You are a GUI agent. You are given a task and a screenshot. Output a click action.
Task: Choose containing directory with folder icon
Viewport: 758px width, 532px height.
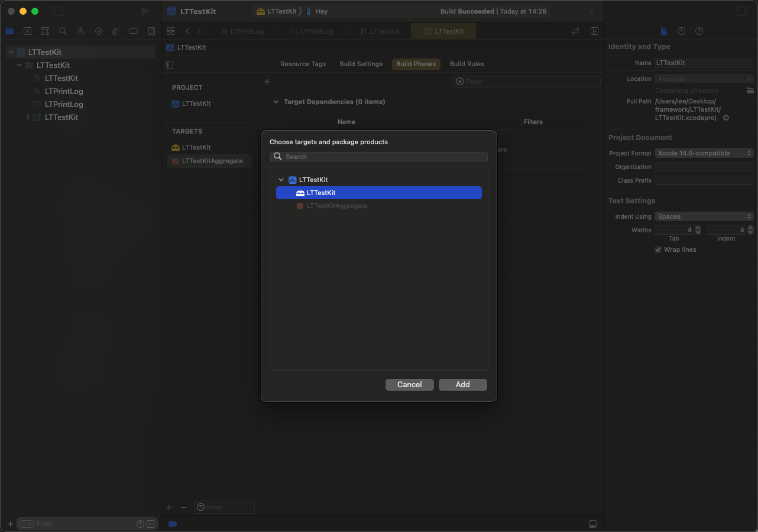(750, 90)
